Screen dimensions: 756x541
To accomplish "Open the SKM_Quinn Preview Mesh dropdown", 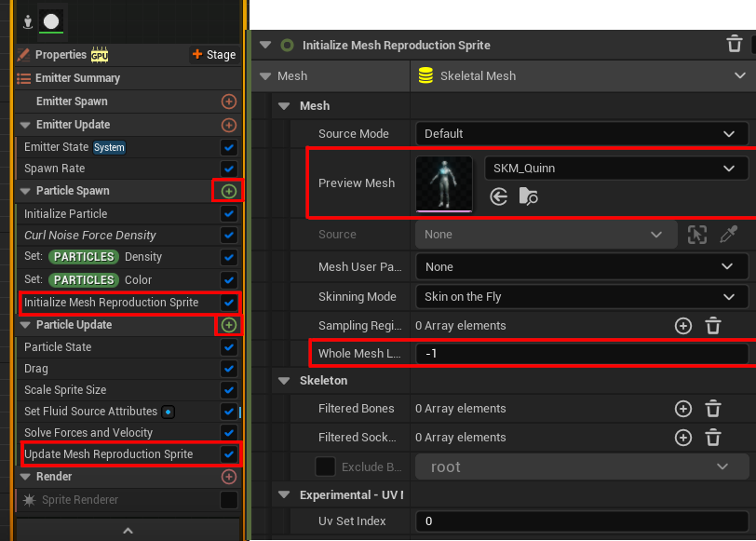I will coord(616,169).
